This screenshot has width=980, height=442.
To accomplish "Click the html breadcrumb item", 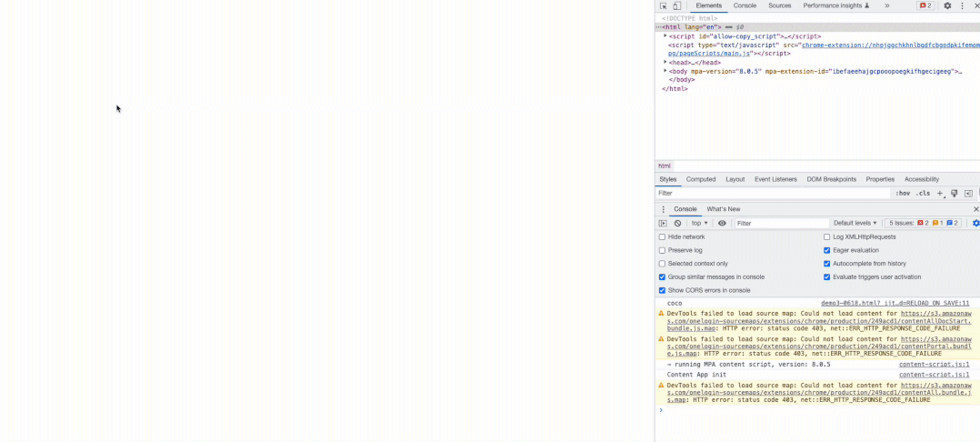I will coord(665,166).
